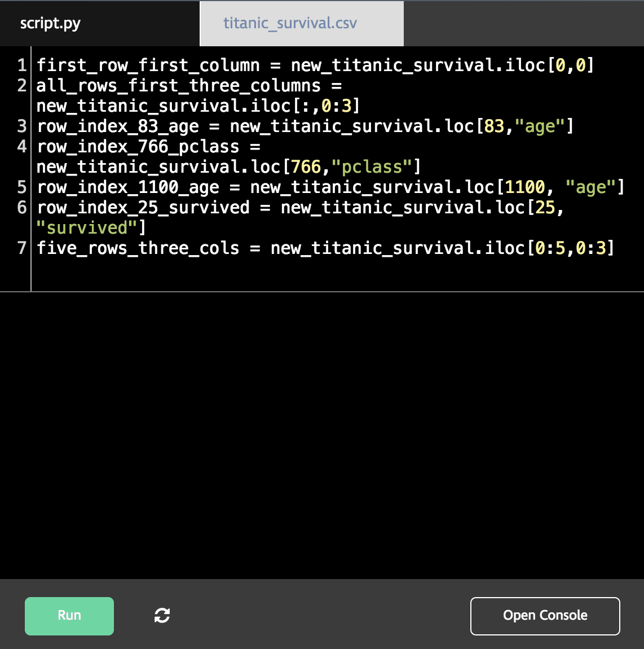644x649 pixels.
Task: Click the five_rows_three_cols variable name
Action: tap(138, 248)
